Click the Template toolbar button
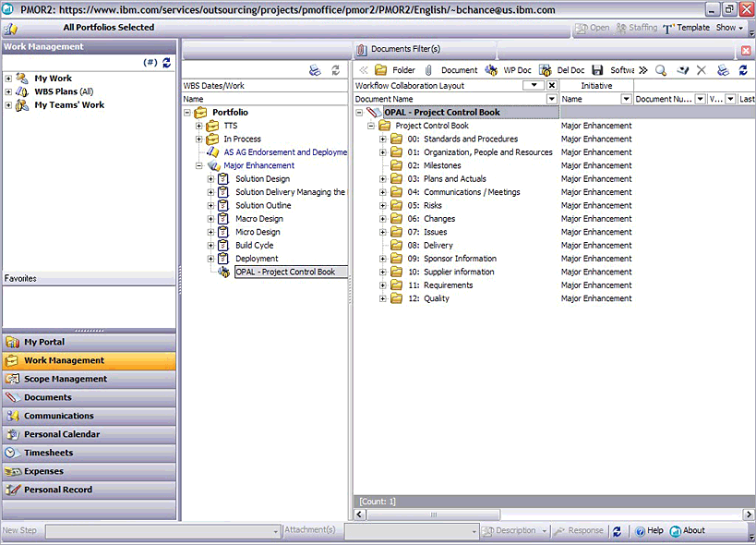Image resolution: width=756 pixels, height=545 pixels. click(686, 28)
